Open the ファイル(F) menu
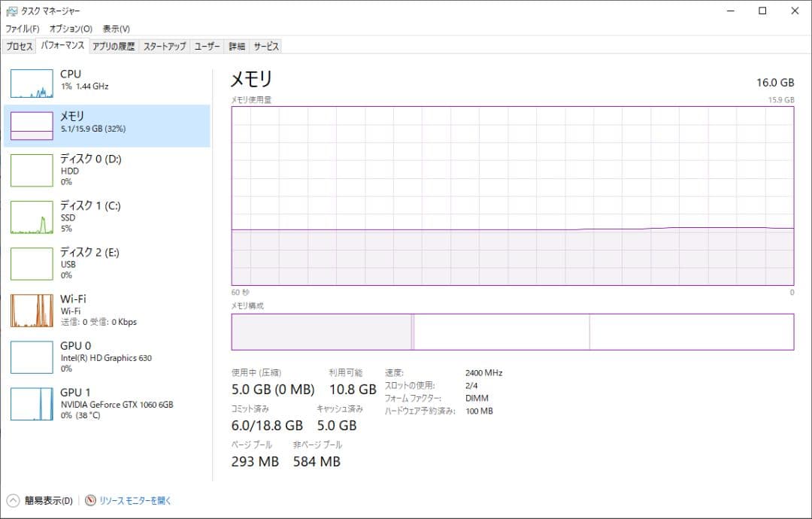 pos(23,29)
